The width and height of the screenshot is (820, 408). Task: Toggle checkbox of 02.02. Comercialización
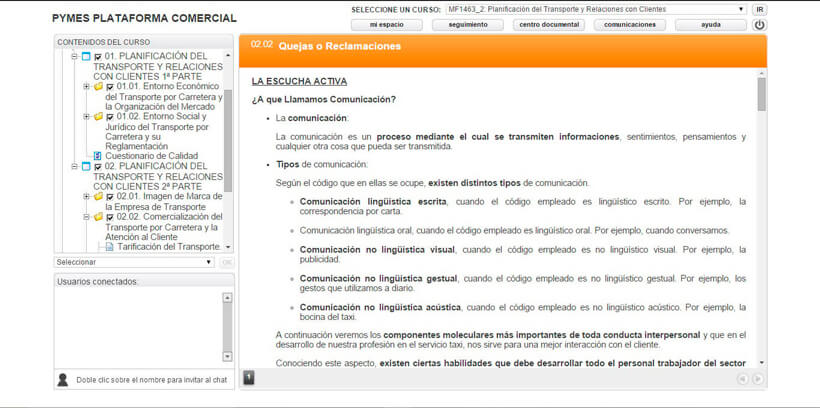[x=110, y=217]
